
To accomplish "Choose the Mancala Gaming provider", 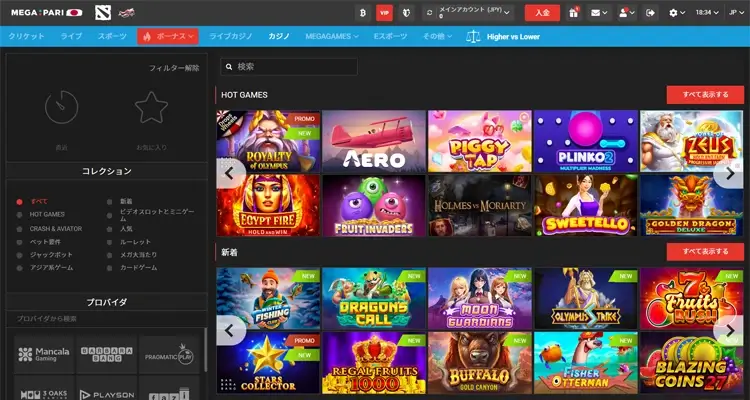I will point(44,355).
